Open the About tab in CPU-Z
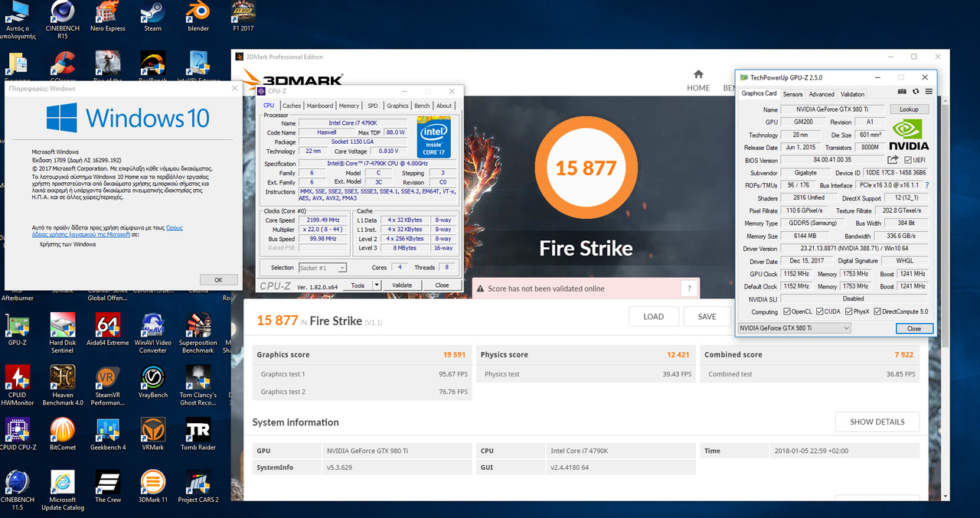Viewport: 980px width, 518px height. pos(444,106)
